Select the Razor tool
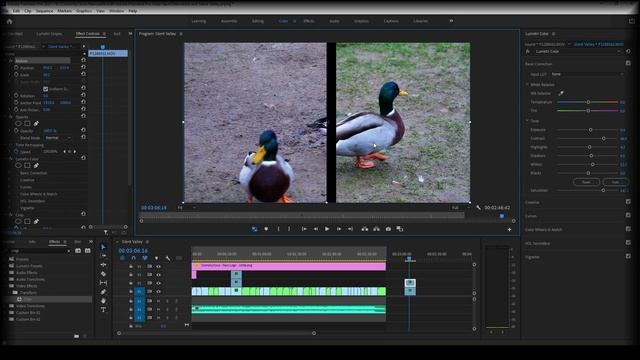 tap(103, 274)
